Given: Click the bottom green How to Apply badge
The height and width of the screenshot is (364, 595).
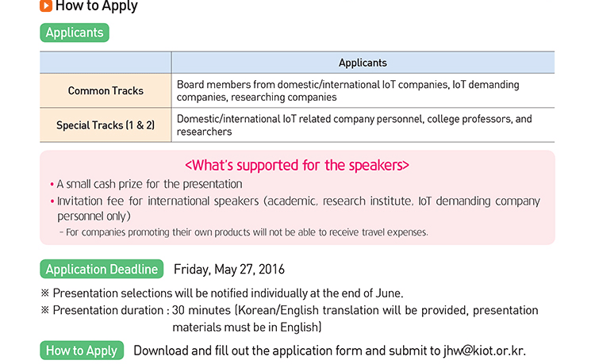Looking at the screenshot, I should click(82, 351).
